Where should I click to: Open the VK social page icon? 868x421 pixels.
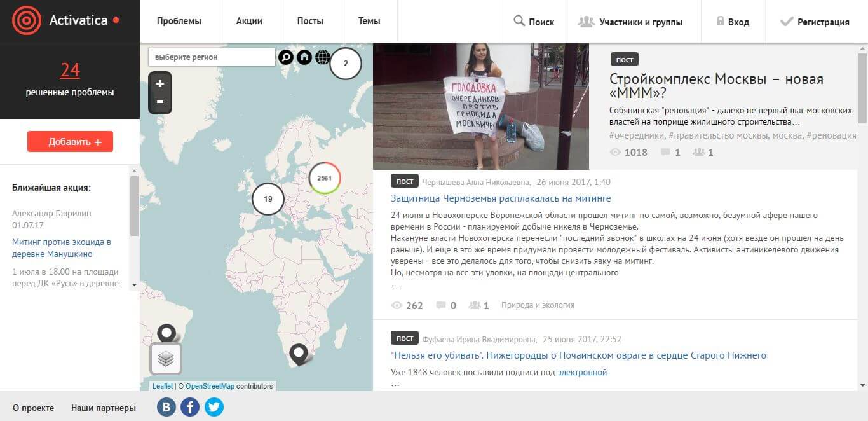click(166, 407)
